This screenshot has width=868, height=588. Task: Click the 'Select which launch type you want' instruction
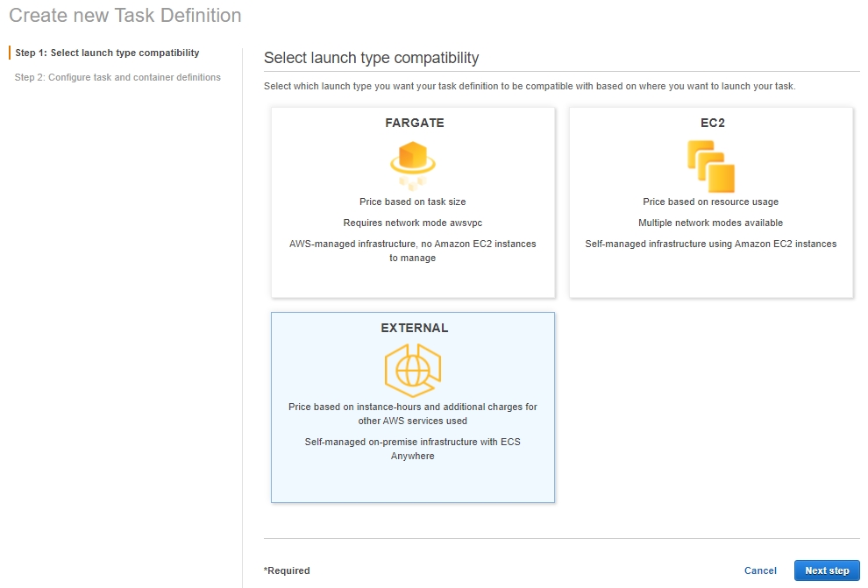coord(530,86)
